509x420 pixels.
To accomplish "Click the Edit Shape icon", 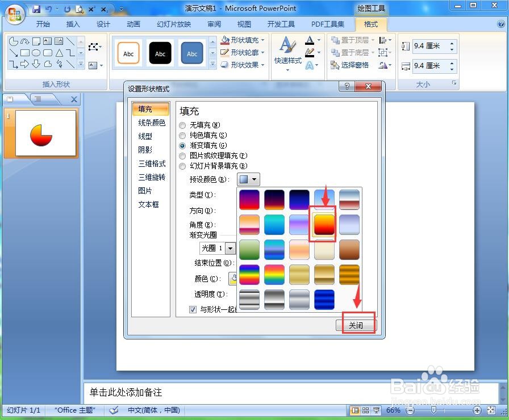I will click(94, 47).
